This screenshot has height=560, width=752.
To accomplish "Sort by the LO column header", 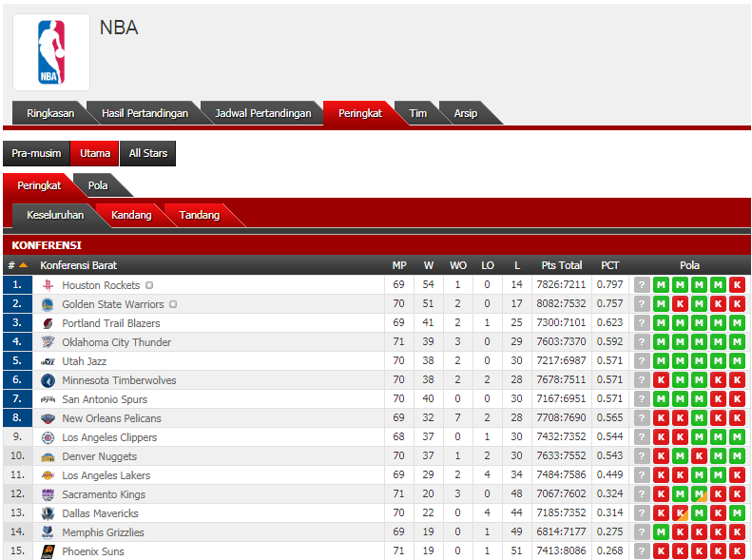I will 488,265.
